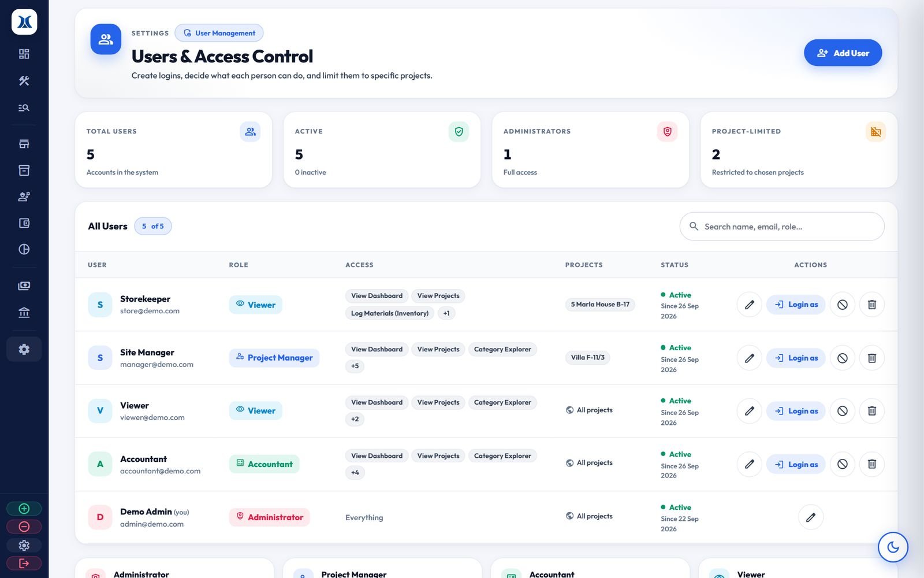Open the storefront icon in sidebar
Image resolution: width=924 pixels, height=578 pixels.
pyautogui.click(x=24, y=144)
